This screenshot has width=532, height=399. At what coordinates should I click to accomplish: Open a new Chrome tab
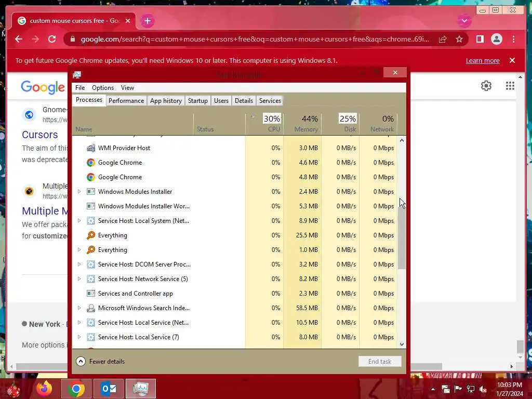click(x=147, y=21)
